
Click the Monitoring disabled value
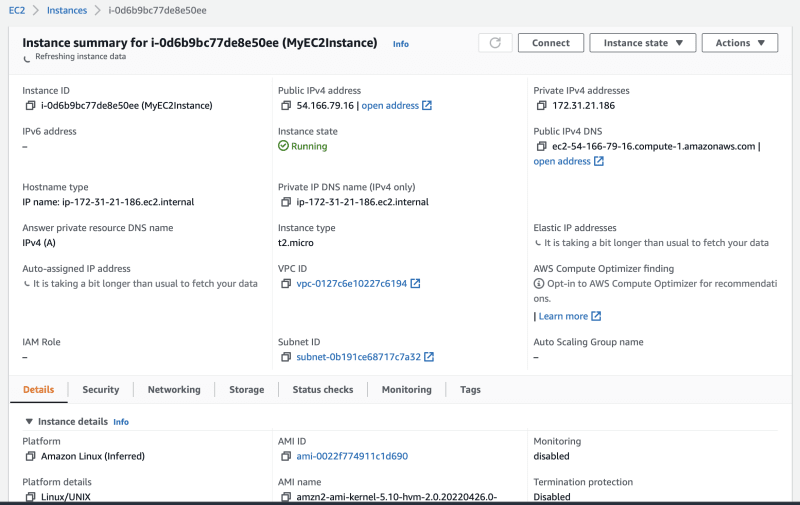point(551,456)
